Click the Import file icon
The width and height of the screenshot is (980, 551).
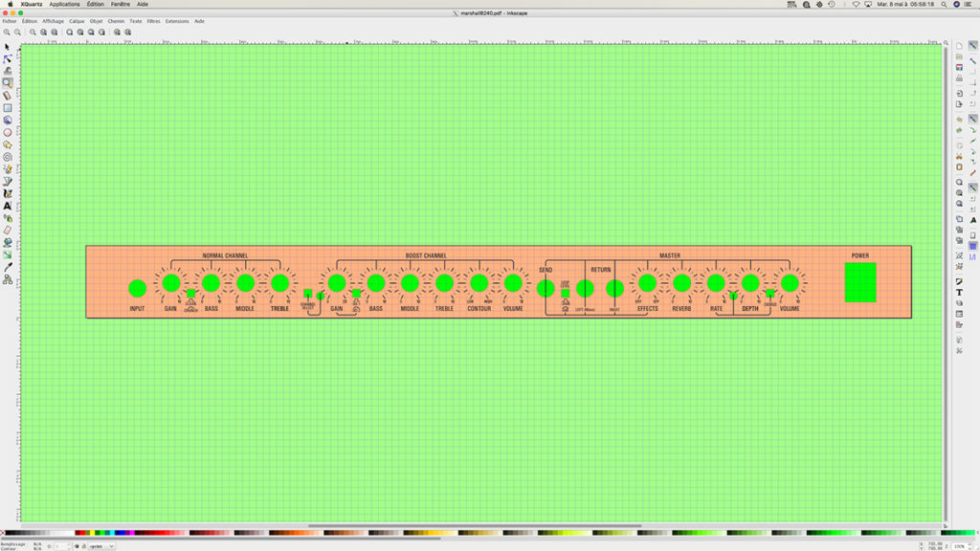point(959,94)
